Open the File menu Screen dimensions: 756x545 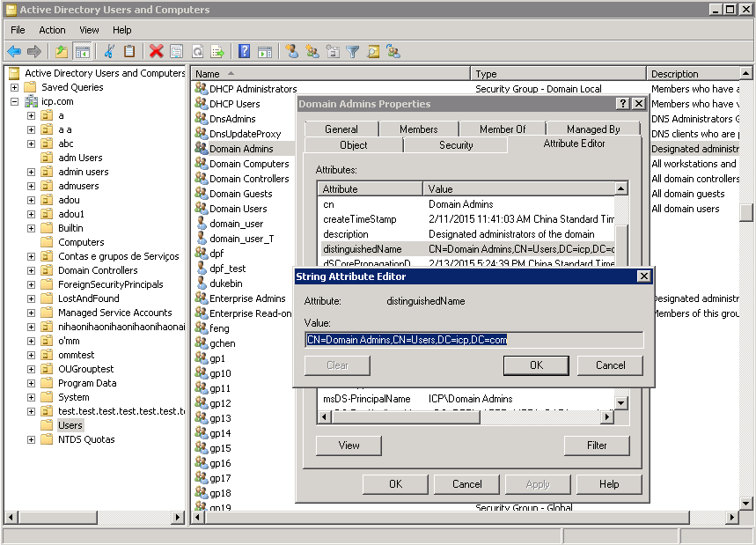point(18,30)
